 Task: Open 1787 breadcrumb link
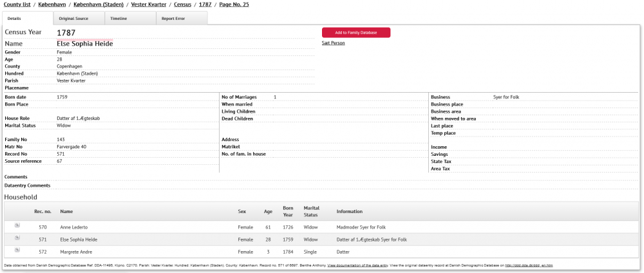[x=205, y=5]
